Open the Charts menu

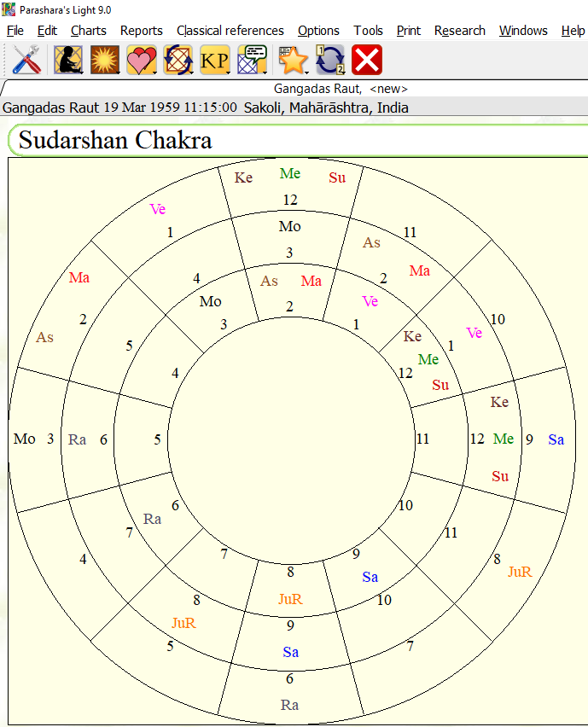click(89, 31)
